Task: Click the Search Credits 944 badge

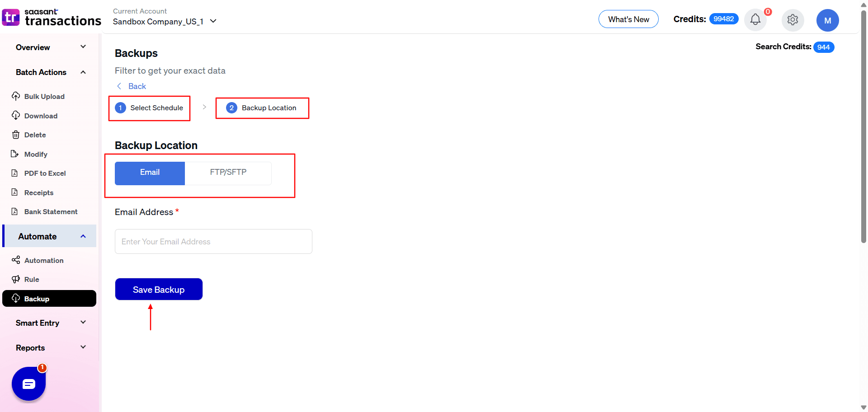Action: (824, 47)
